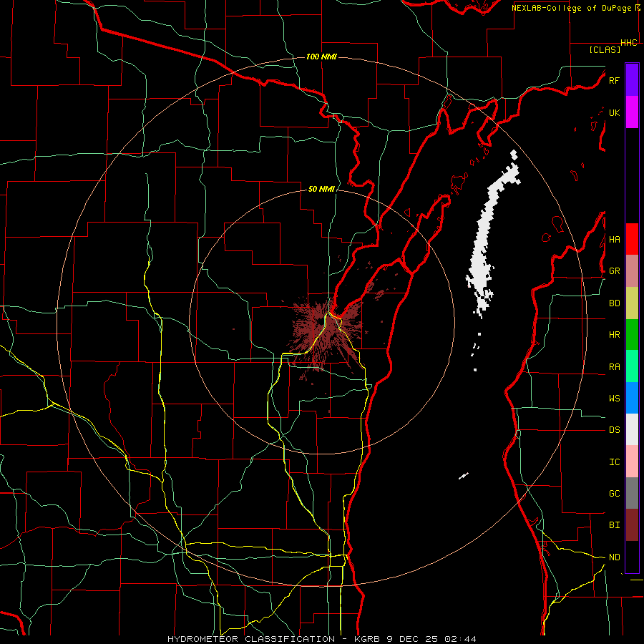Click the IC pink legend swatch

(x=632, y=462)
